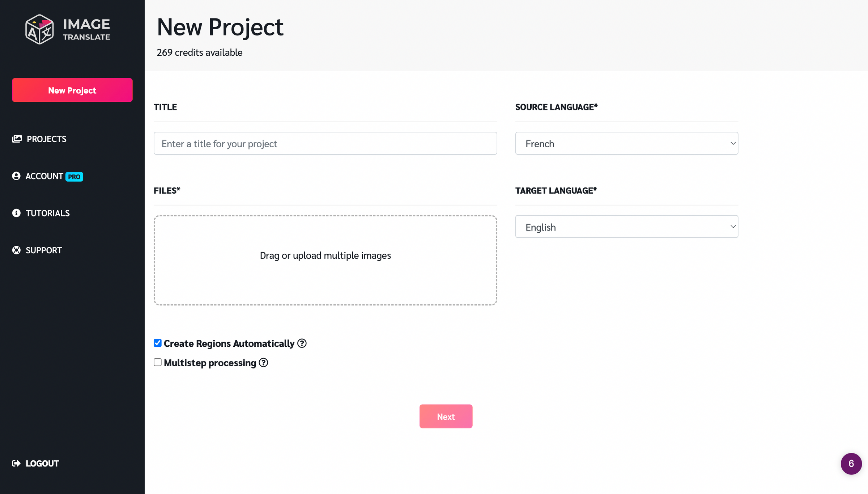Screen dimensions: 868x494
Task: Open the Tutorials info icon
Action: pos(16,213)
